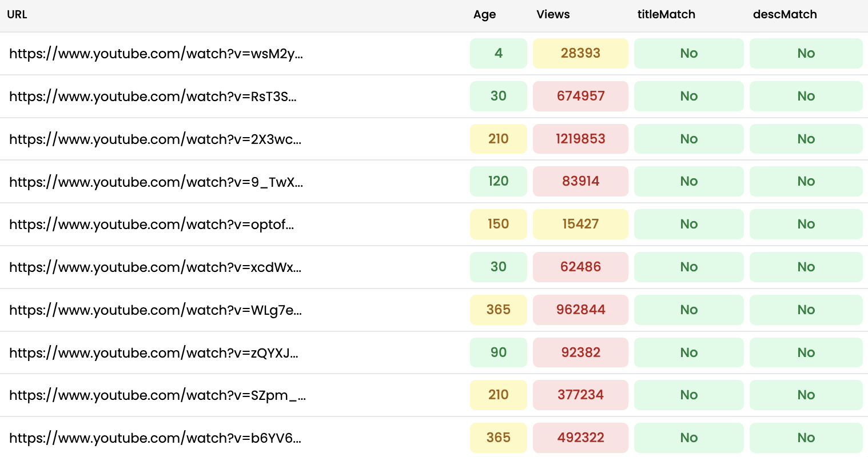Open the YouTube link ending optof…
The height and width of the screenshot is (457, 868).
click(x=152, y=225)
